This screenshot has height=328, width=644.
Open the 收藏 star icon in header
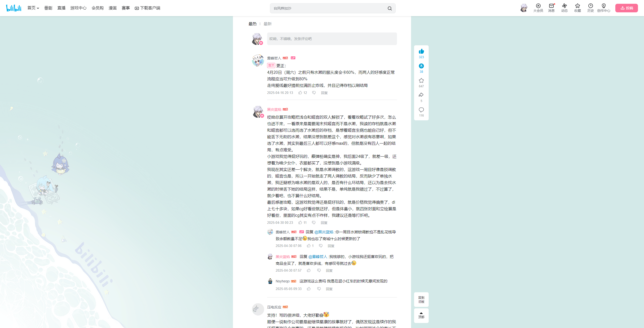pyautogui.click(x=577, y=8)
